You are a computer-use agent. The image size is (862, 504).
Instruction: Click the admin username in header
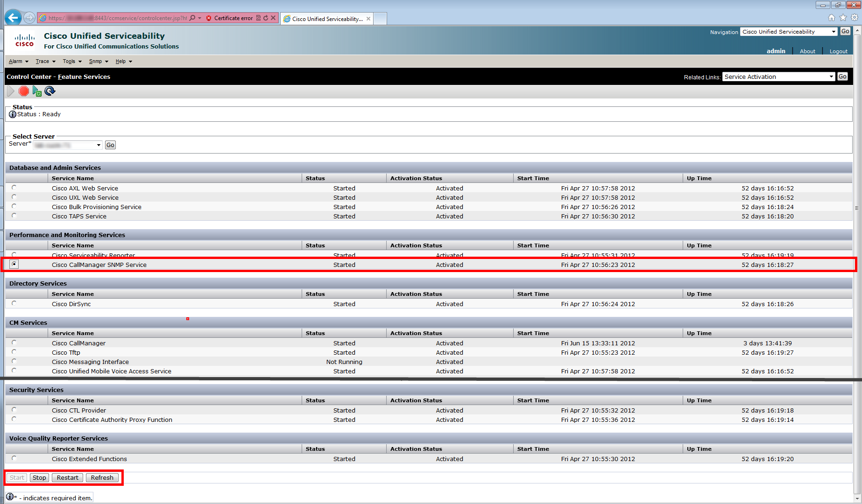point(776,51)
